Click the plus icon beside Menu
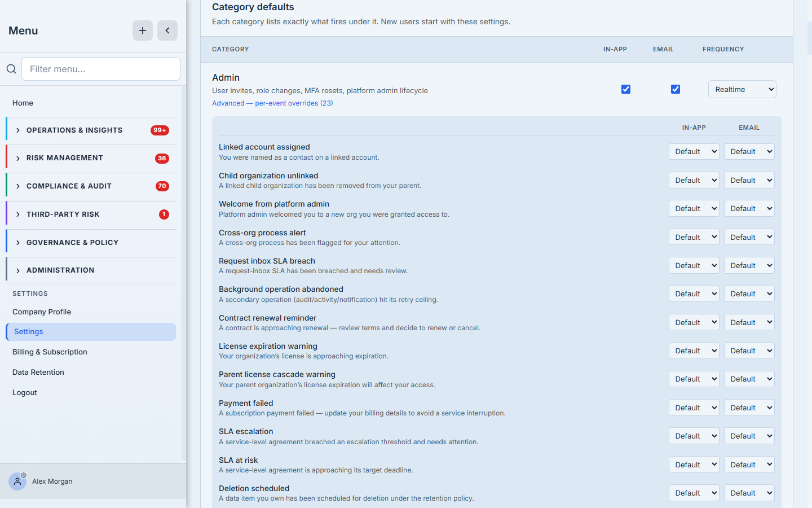The image size is (812, 508). coord(143,30)
